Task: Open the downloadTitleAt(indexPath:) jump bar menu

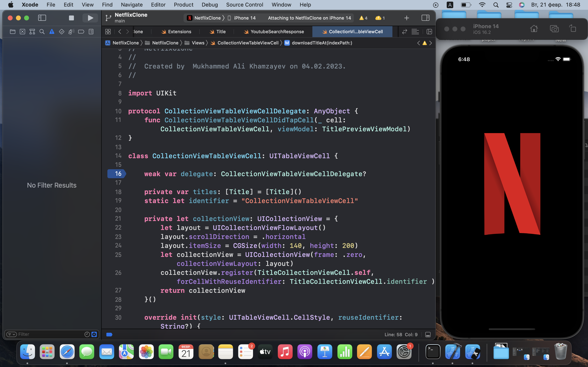Action: click(322, 43)
